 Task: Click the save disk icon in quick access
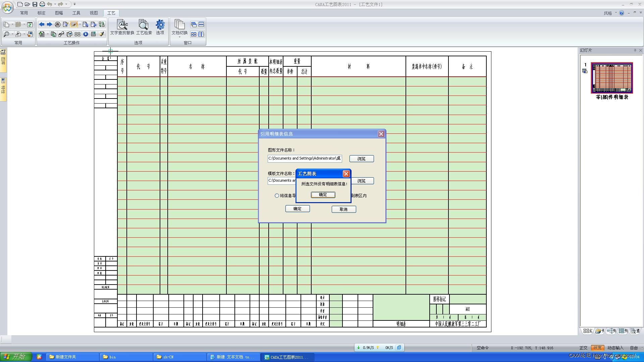click(35, 4)
